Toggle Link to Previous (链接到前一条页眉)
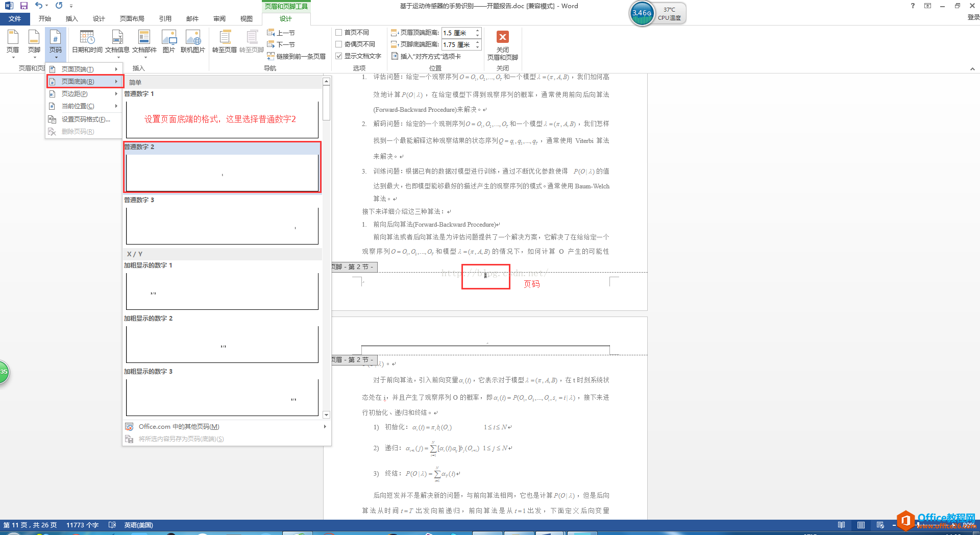 (296, 56)
